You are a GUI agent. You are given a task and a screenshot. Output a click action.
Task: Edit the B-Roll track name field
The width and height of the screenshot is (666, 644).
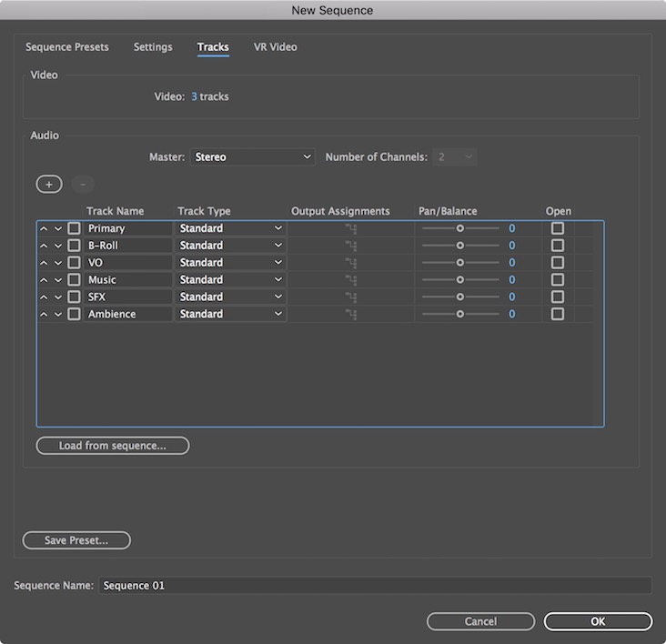click(128, 246)
